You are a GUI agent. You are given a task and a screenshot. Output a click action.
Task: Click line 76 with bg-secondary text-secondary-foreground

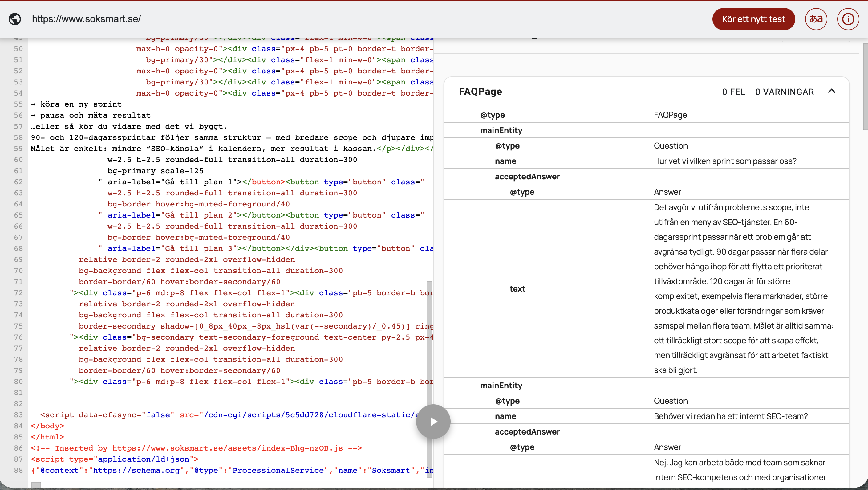(251, 337)
